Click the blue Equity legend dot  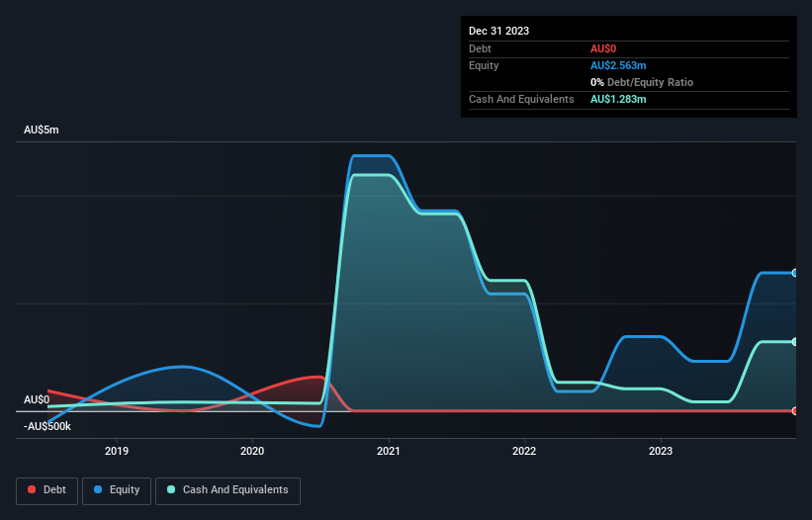tap(98, 489)
